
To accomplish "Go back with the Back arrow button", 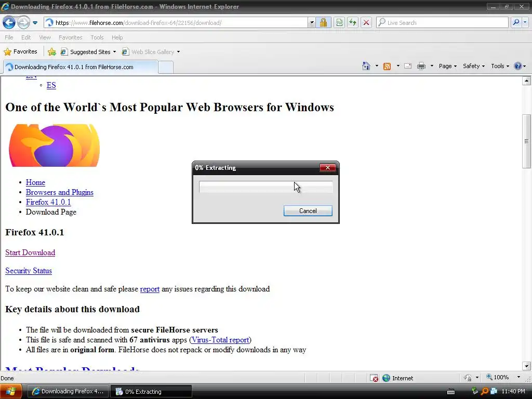I will point(9,23).
